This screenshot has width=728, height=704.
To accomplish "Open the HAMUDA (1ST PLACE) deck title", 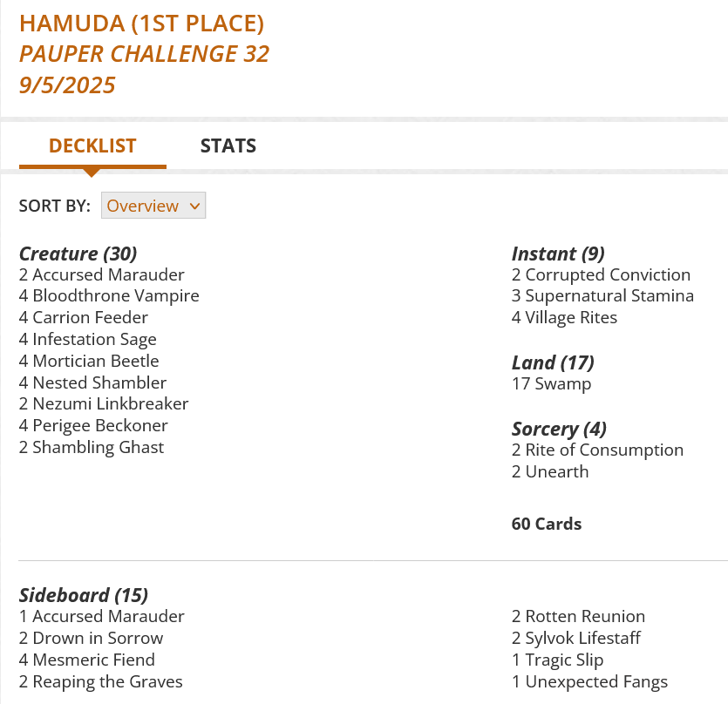I will (142, 23).
